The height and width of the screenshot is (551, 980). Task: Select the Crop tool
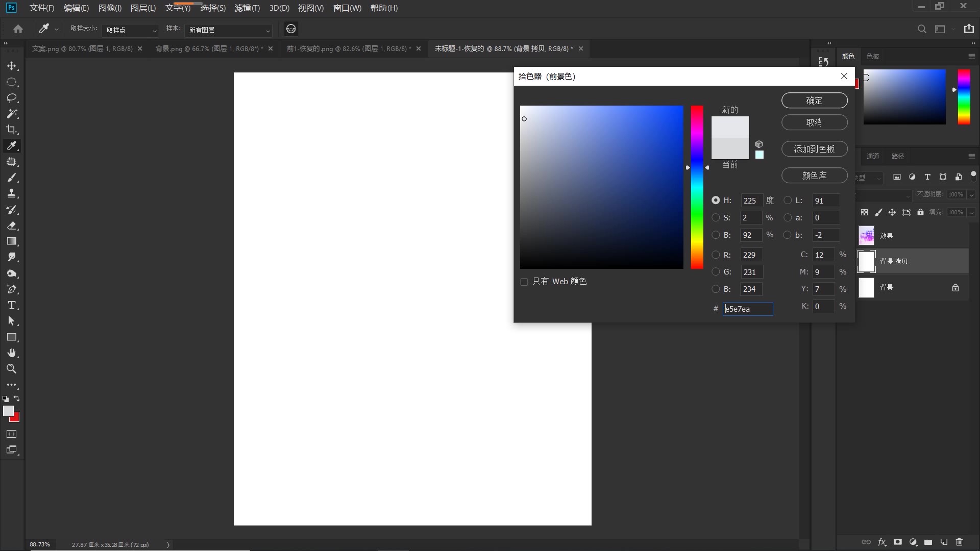click(12, 130)
